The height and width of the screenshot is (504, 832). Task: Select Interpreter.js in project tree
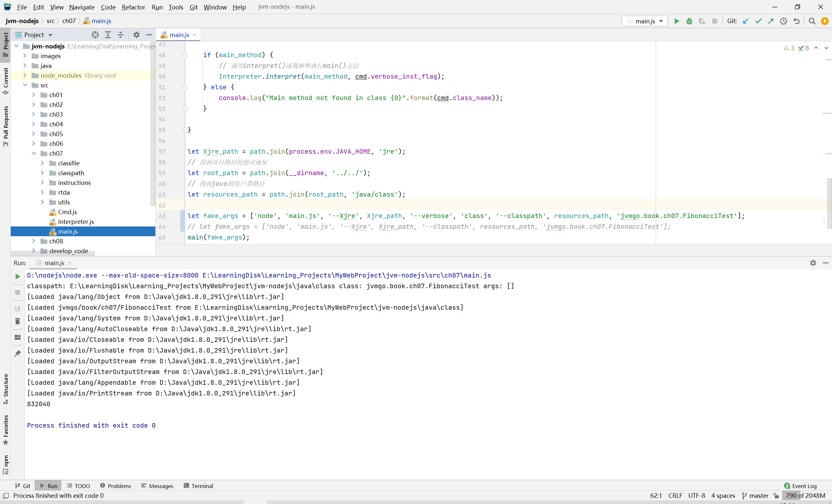76,221
